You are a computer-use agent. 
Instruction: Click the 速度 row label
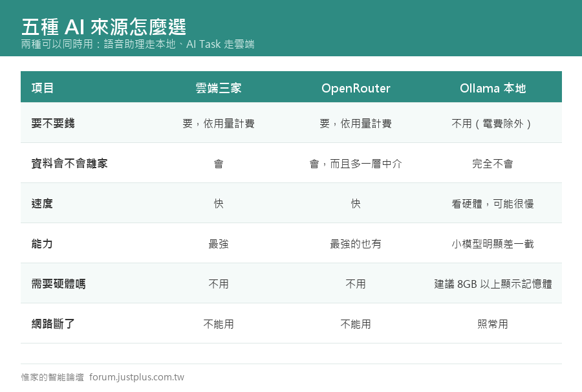coord(42,203)
